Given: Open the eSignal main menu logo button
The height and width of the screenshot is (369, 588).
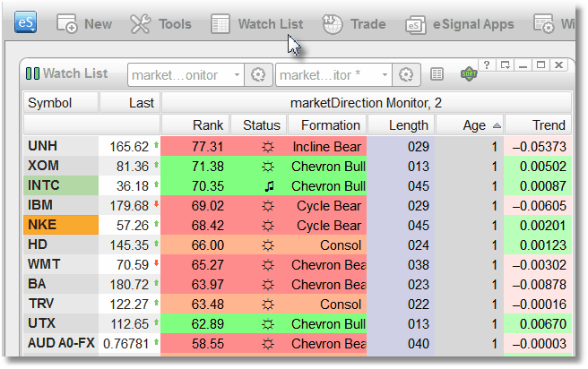Looking at the screenshot, I should coord(25,22).
